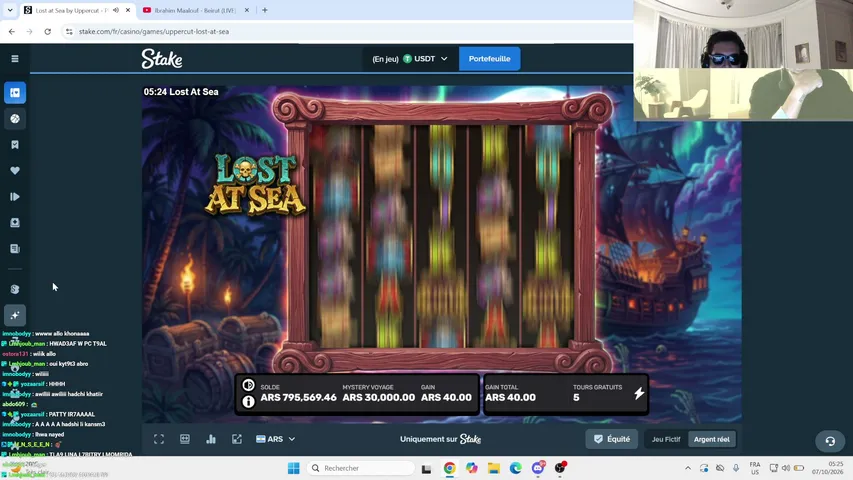Click the round sidebar icon above the sparkle icon
The width and height of the screenshot is (853, 480).
(15, 289)
